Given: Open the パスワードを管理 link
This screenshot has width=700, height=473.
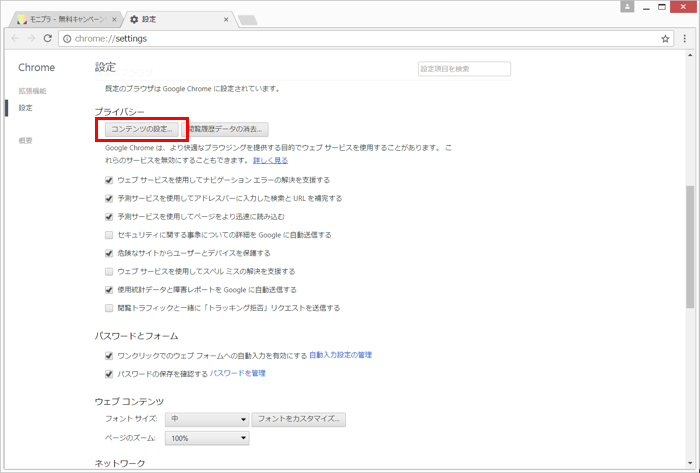Looking at the screenshot, I should (238, 373).
